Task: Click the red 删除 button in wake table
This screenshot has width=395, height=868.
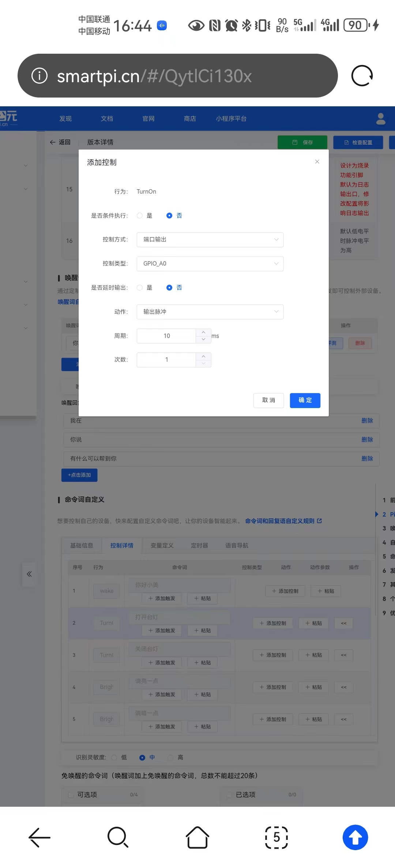Action: (360, 343)
